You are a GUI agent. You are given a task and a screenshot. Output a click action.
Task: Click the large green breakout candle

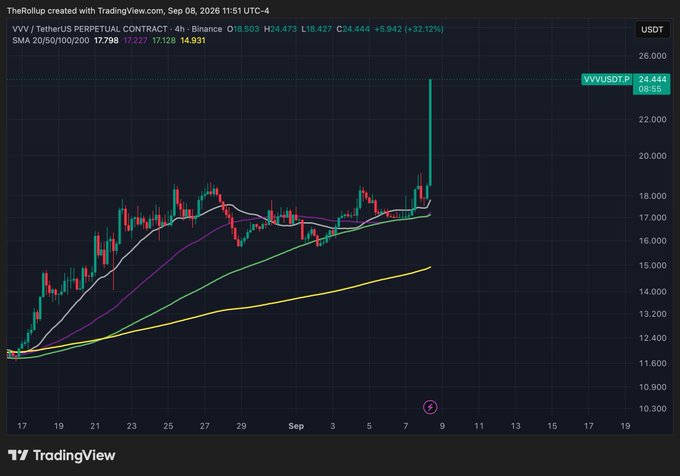430,132
